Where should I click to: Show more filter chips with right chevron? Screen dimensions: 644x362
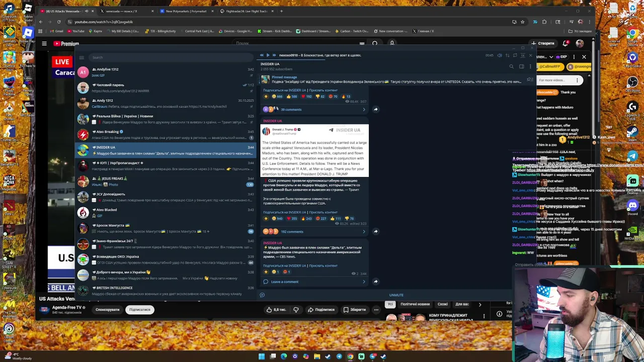(x=479, y=304)
